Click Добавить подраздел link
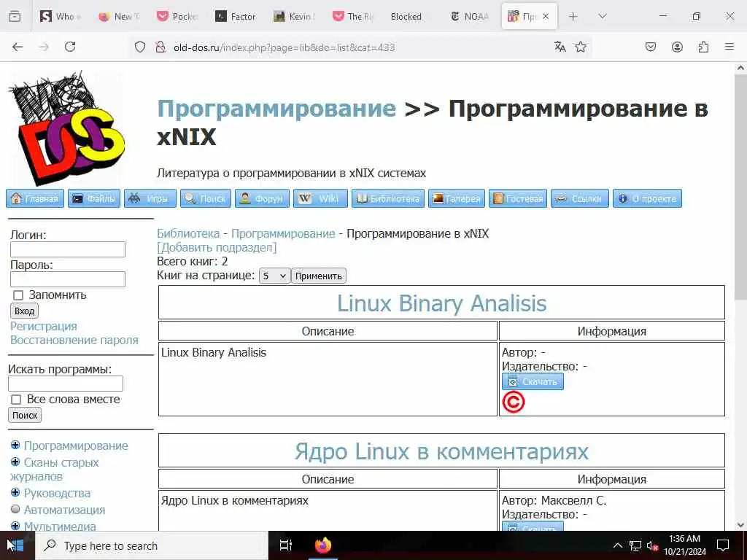747x560 pixels. [217, 247]
